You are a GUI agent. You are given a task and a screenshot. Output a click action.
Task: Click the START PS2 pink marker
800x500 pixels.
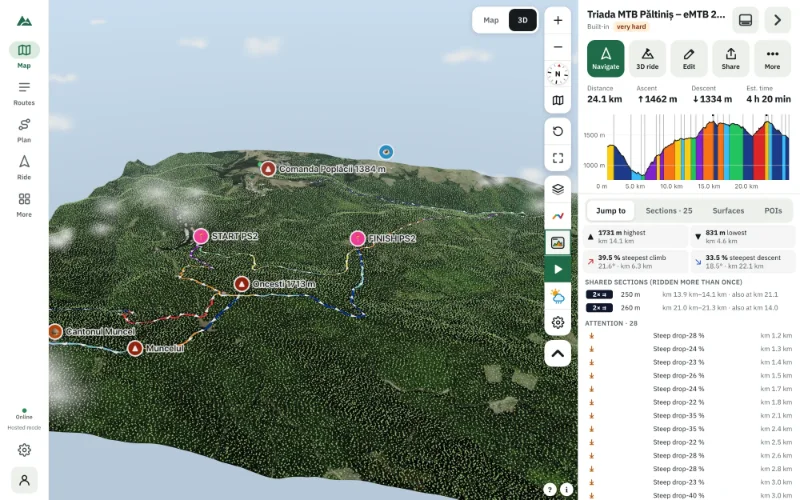coord(201,236)
